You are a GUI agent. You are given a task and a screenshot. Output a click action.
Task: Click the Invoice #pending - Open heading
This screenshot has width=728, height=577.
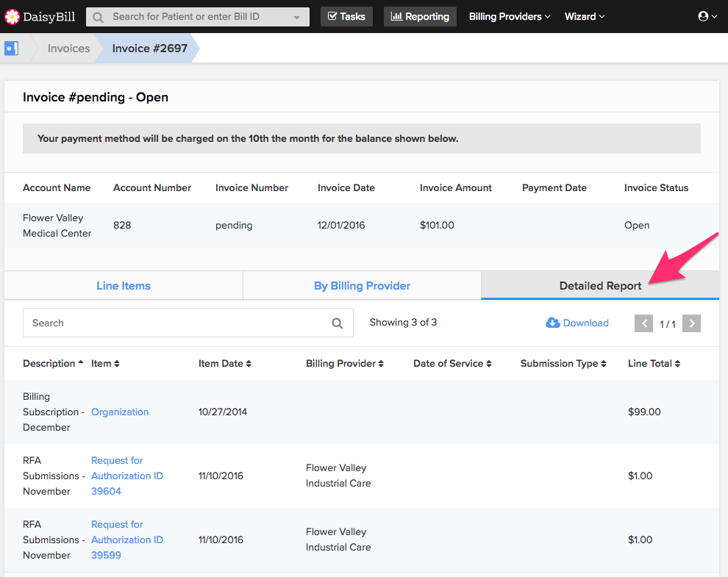click(95, 97)
